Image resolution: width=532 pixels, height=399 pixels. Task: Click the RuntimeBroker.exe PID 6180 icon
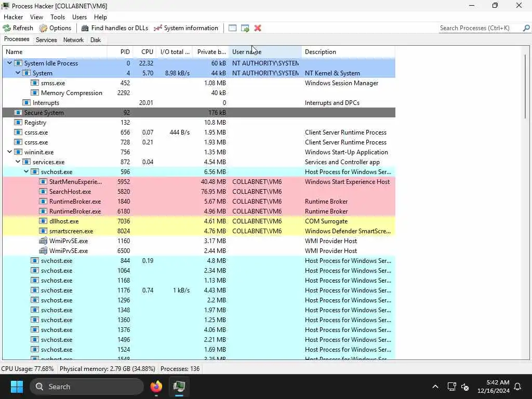click(43, 211)
